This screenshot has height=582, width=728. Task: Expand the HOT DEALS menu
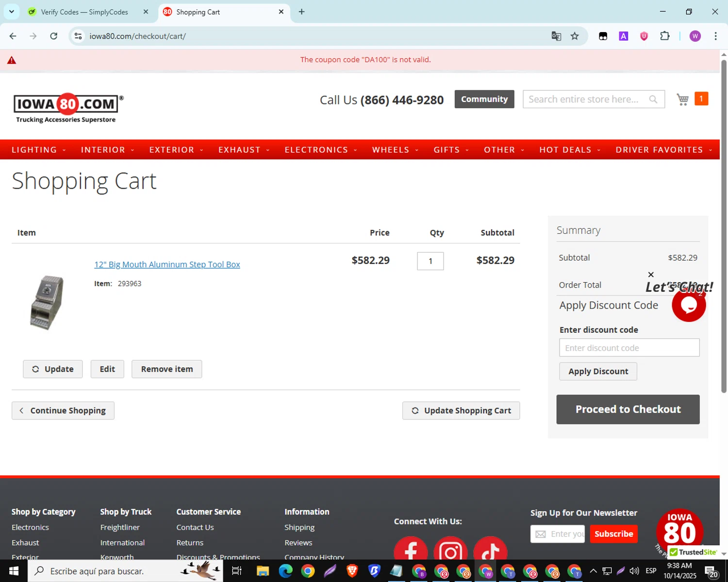(570, 150)
